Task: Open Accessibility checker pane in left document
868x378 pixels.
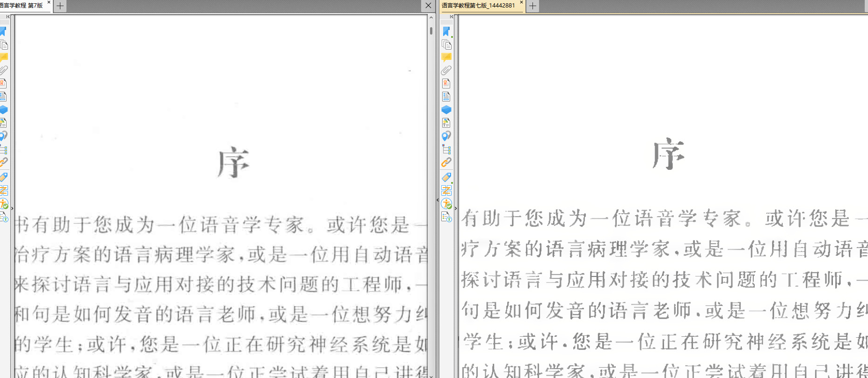Action: pos(3,204)
